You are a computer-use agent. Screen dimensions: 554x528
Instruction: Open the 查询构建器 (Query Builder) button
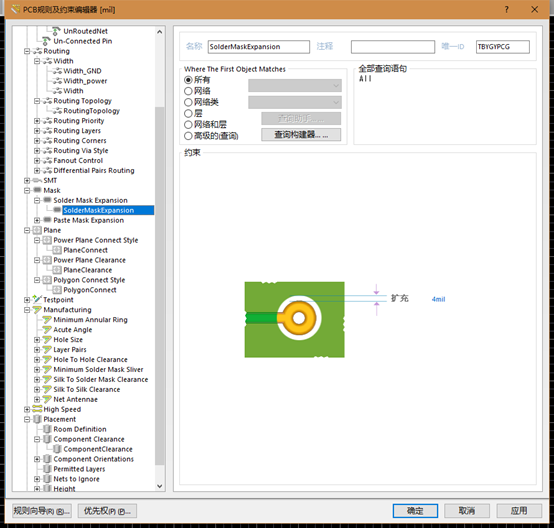[x=301, y=135]
